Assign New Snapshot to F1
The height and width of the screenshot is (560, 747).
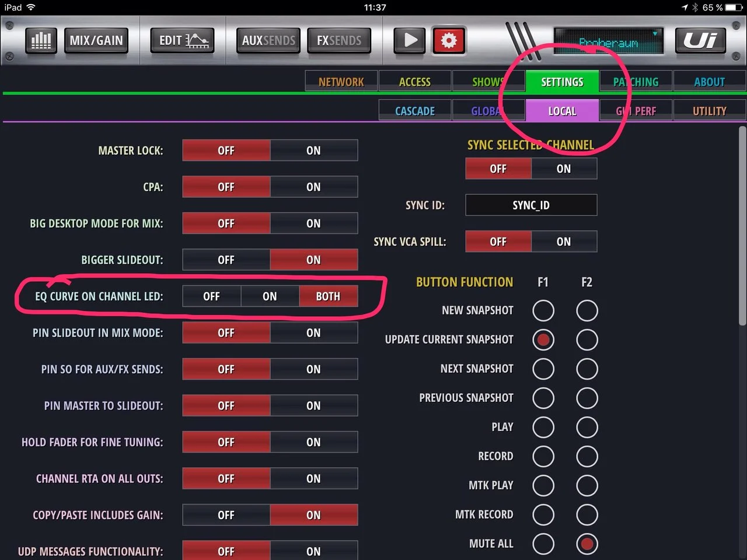[543, 311]
